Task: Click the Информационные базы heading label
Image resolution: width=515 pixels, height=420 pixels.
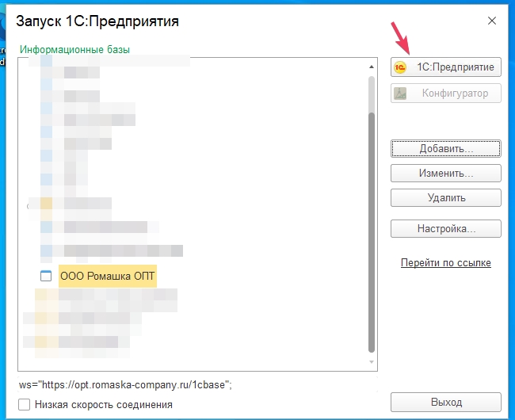Action: pyautogui.click(x=75, y=50)
